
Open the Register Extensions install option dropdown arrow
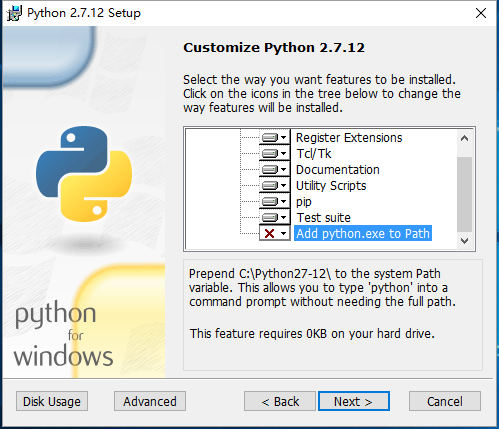[x=284, y=137]
